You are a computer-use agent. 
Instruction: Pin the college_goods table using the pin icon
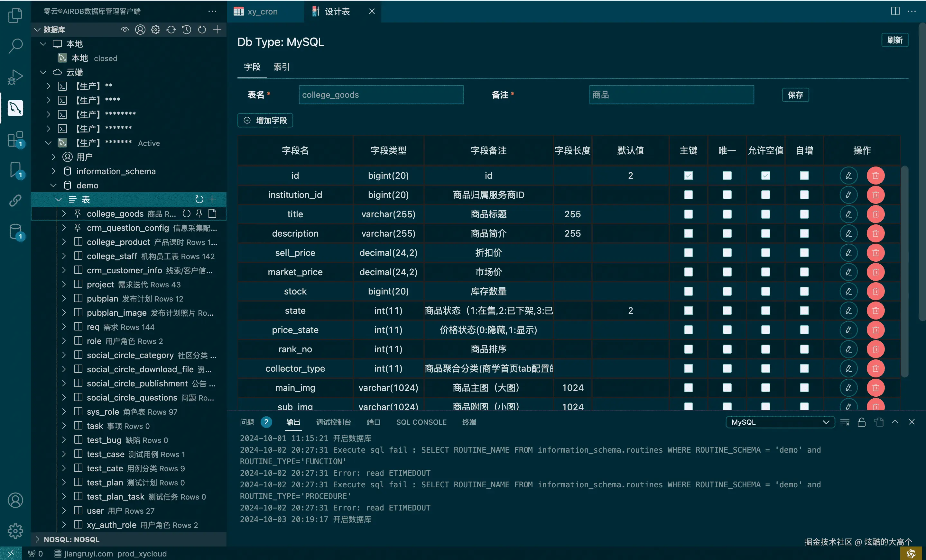[x=199, y=213]
